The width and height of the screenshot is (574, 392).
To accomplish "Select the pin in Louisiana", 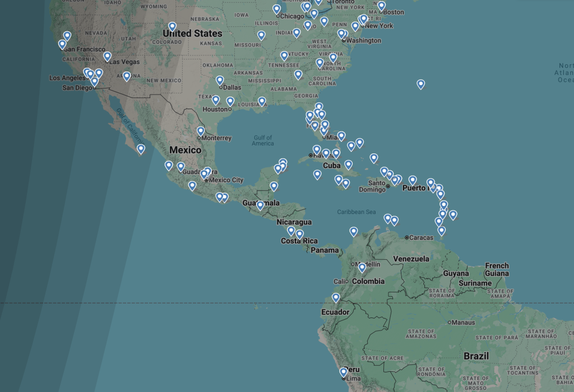I will tap(262, 101).
